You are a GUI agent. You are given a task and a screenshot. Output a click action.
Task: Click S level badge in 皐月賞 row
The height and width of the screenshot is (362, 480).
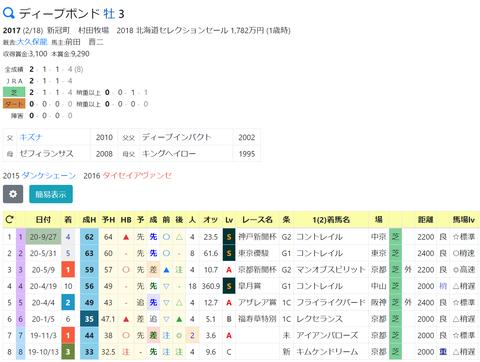[x=229, y=286]
